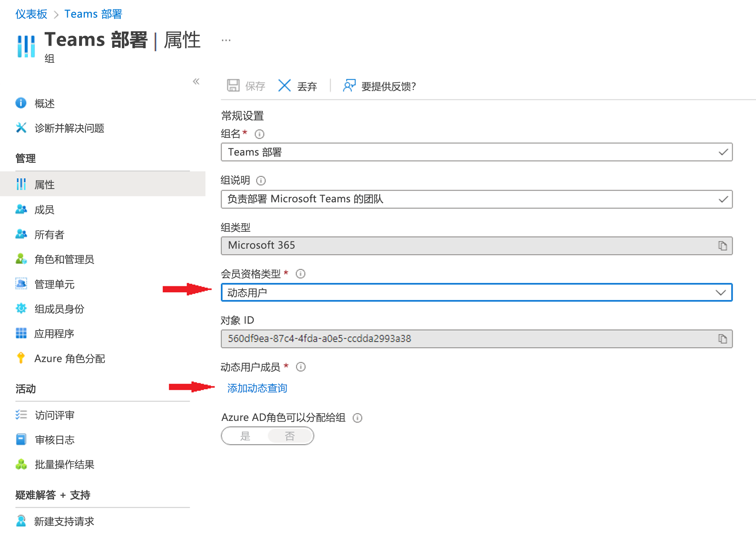Image resolution: width=756 pixels, height=538 pixels.
Task: Click the 仪表板 breadcrumb link
Action: click(x=31, y=14)
